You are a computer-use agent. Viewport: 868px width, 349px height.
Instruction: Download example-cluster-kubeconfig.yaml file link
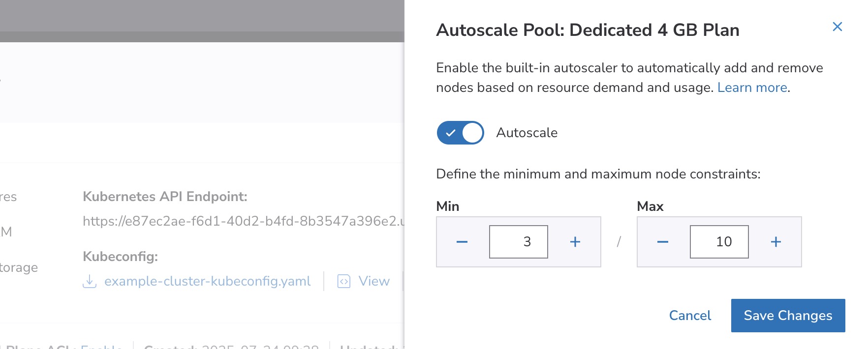[x=207, y=281]
